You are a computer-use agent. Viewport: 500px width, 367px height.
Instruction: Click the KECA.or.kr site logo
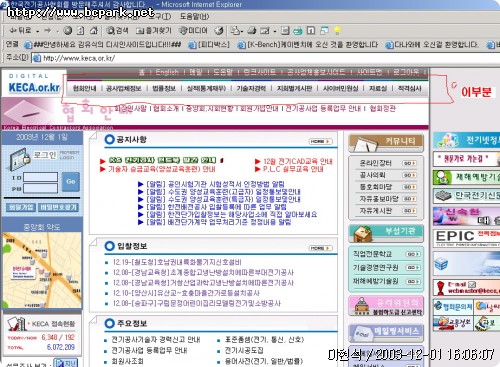point(34,88)
